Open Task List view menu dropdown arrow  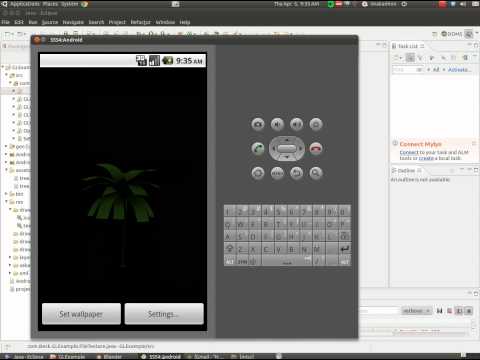click(x=475, y=57)
